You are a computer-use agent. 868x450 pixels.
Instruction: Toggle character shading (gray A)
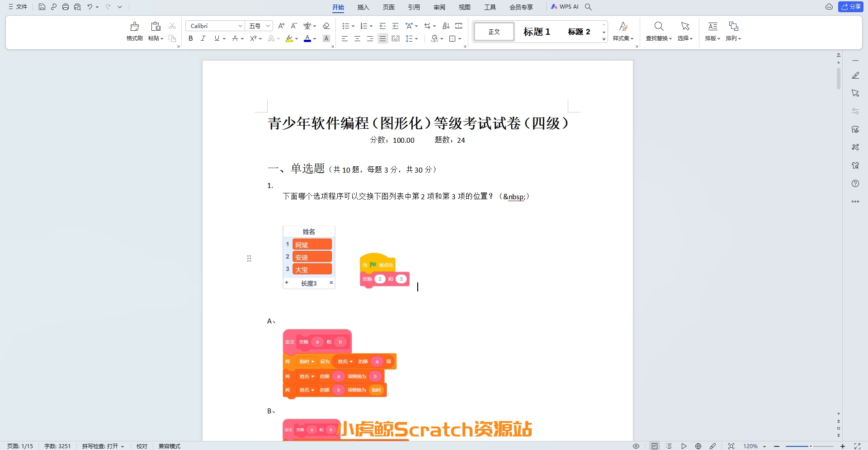(x=326, y=38)
